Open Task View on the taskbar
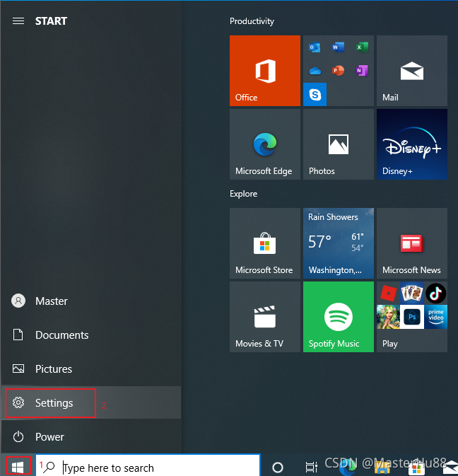Viewport: 458px width, 476px height. tap(311, 468)
